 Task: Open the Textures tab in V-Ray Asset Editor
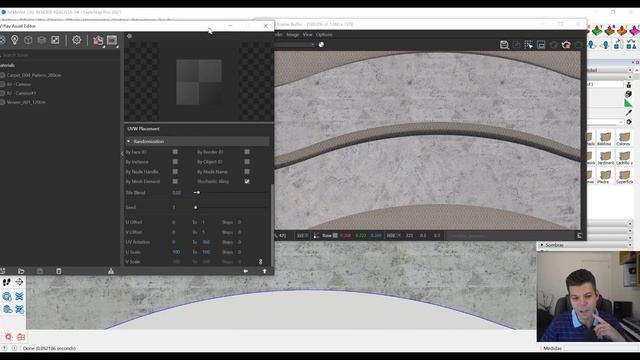coord(55,40)
